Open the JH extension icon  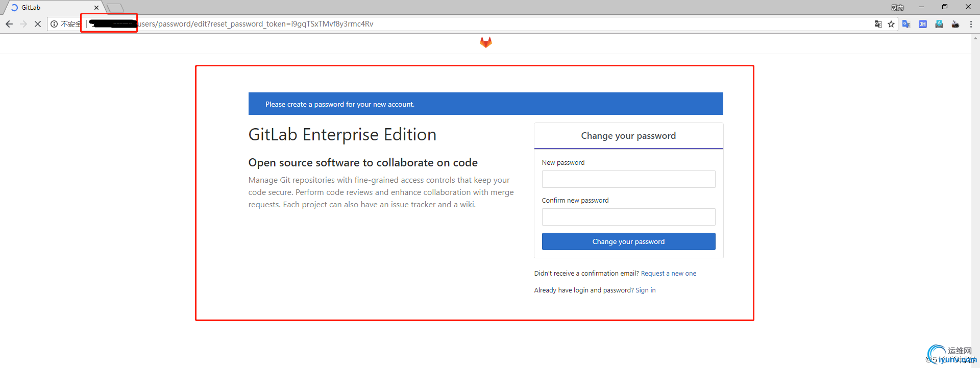923,24
